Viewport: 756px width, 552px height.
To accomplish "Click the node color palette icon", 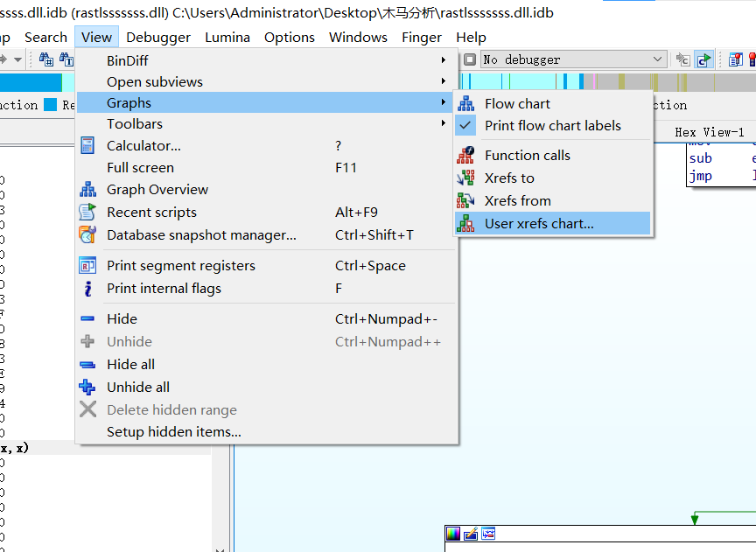I will point(454,534).
